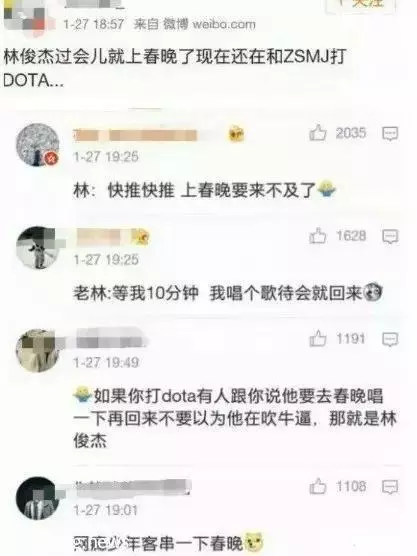Image resolution: width=417 pixels, height=556 pixels.
Task: Select comment text '快推快推 上春晚要来不及了'
Action: click(x=212, y=191)
